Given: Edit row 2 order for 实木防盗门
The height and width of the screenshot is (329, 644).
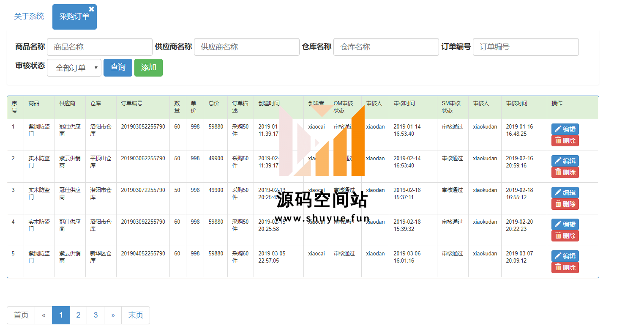Looking at the screenshot, I should pos(565,161).
